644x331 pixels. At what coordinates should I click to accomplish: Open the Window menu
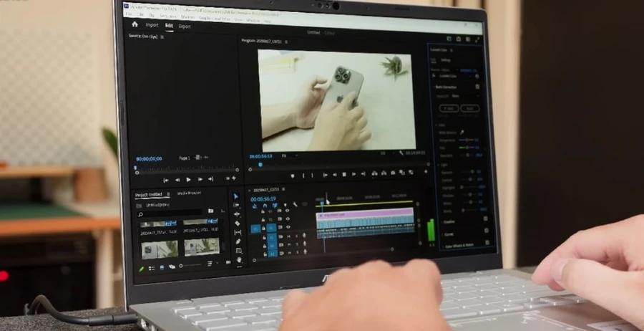click(x=253, y=19)
